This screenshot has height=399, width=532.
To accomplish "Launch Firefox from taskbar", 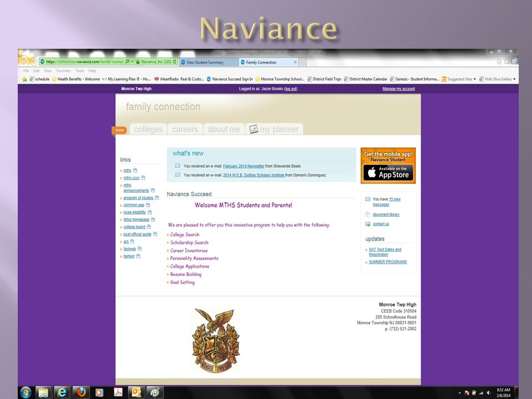I will click(81, 392).
